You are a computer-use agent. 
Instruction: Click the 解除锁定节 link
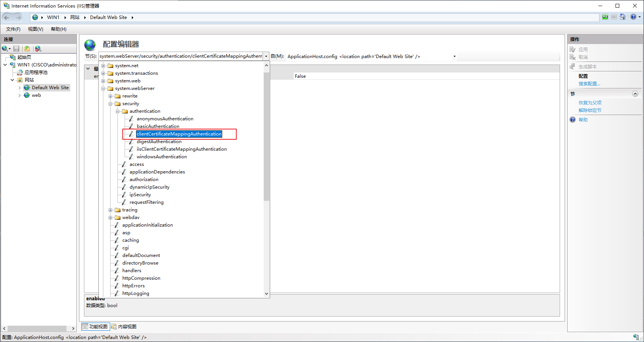pyautogui.click(x=590, y=110)
